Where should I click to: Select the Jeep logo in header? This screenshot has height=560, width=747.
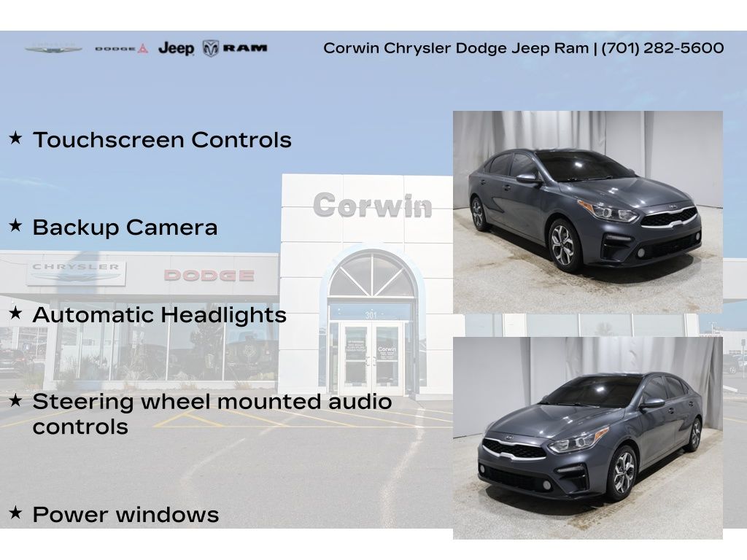(x=176, y=49)
